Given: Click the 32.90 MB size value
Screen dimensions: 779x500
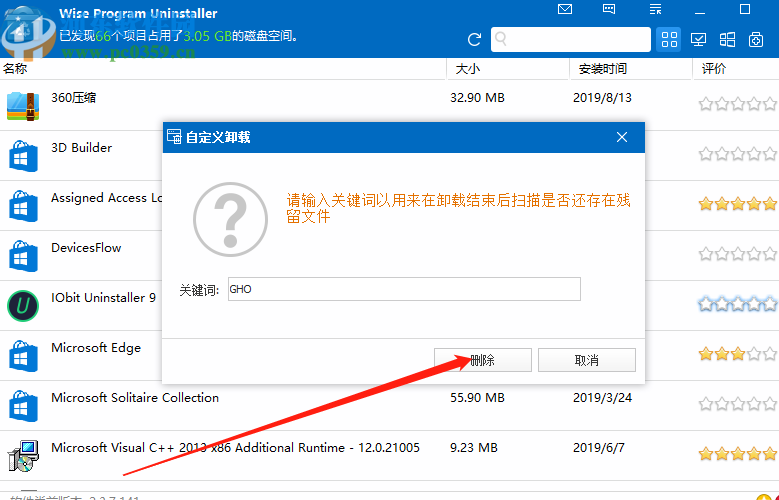Looking at the screenshot, I should tap(477, 98).
